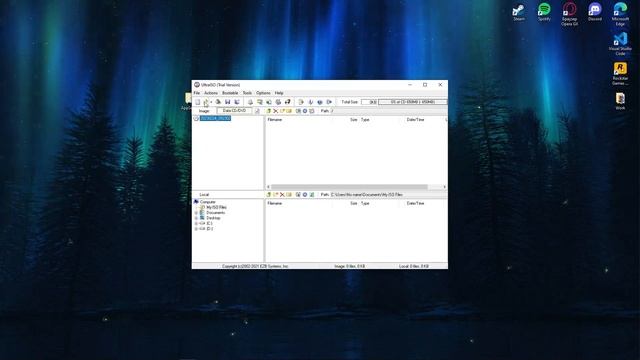Click the Local files count in the status bar

click(414, 266)
